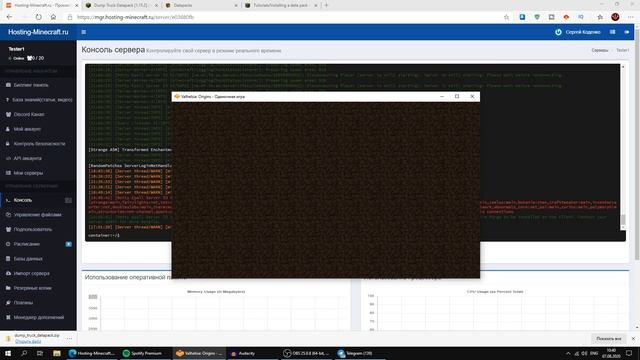Open browser favorites list icon

(x=600, y=17)
